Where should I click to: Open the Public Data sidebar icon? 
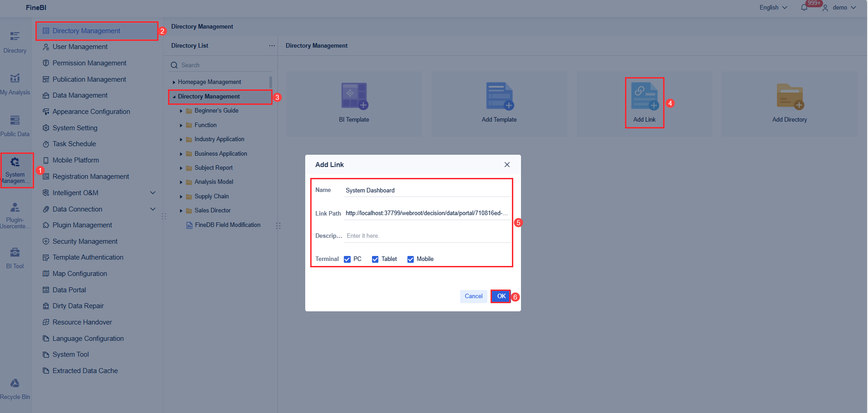tap(15, 120)
